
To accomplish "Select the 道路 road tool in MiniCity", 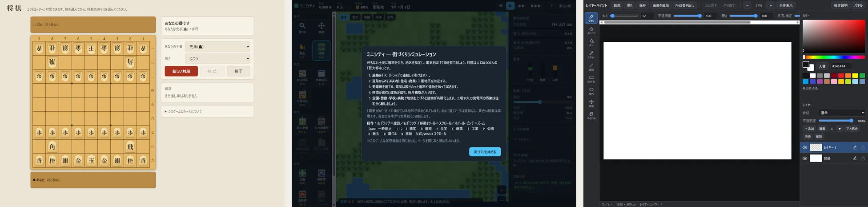I will (x=321, y=50).
